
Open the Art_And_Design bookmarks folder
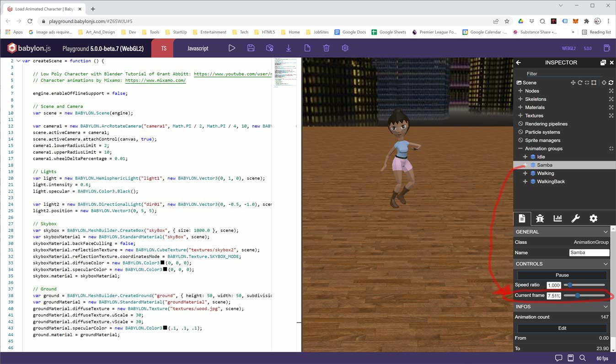tap(96, 32)
